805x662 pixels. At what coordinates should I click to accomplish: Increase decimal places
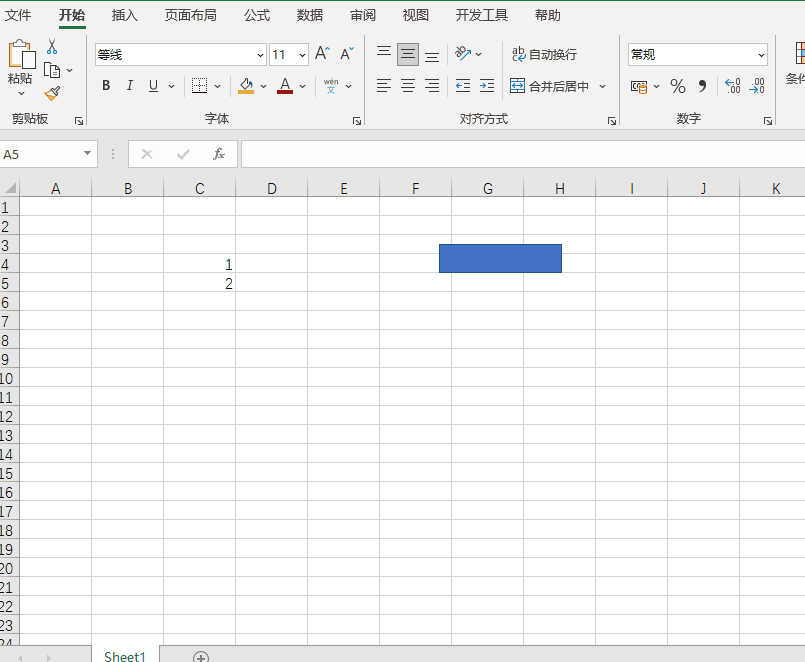pyautogui.click(x=733, y=86)
